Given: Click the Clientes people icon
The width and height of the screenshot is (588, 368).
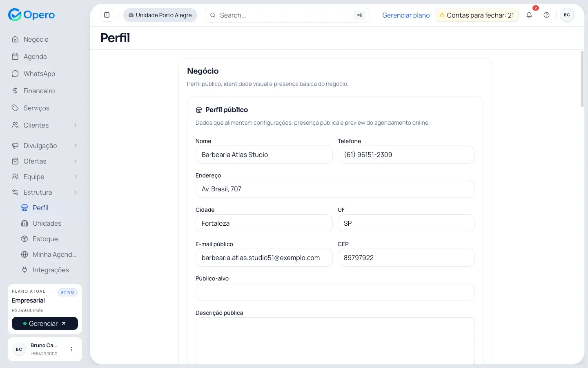Looking at the screenshot, I should tap(15, 125).
